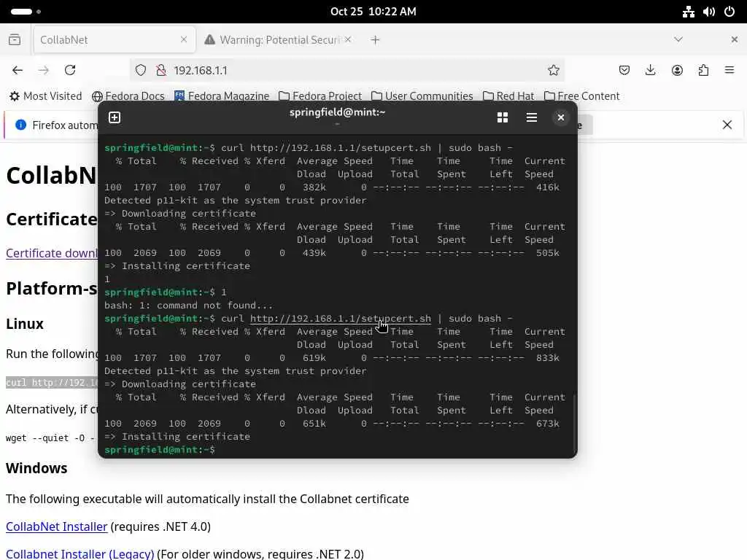Open the tracking protection shield icon
This screenshot has height=560, width=747.
click(x=141, y=71)
